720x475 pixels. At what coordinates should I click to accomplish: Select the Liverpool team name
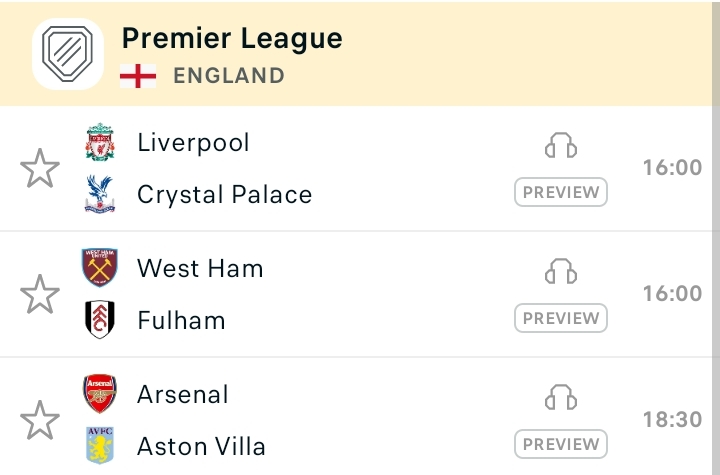[193, 142]
